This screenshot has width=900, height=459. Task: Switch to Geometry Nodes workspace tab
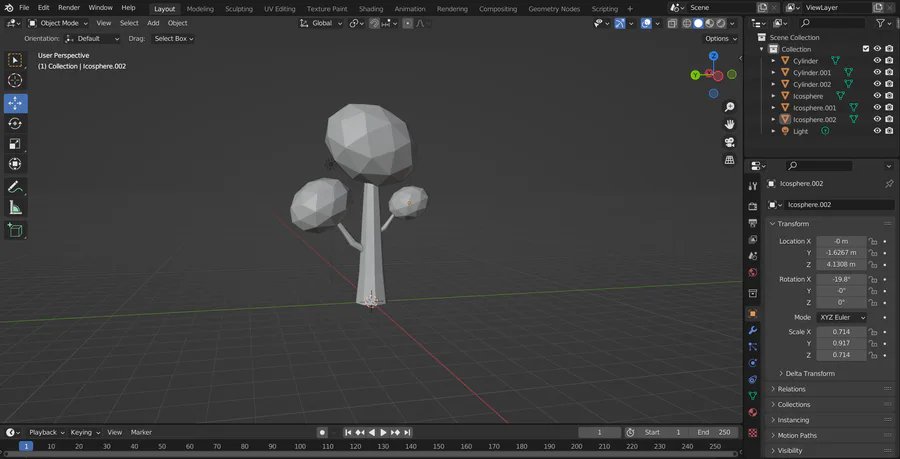click(554, 9)
